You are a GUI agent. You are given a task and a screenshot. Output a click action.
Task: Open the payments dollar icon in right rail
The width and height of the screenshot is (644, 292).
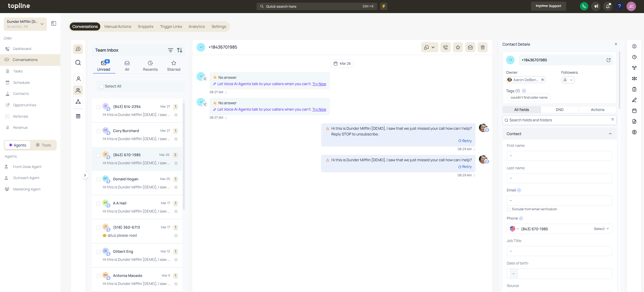(x=634, y=132)
